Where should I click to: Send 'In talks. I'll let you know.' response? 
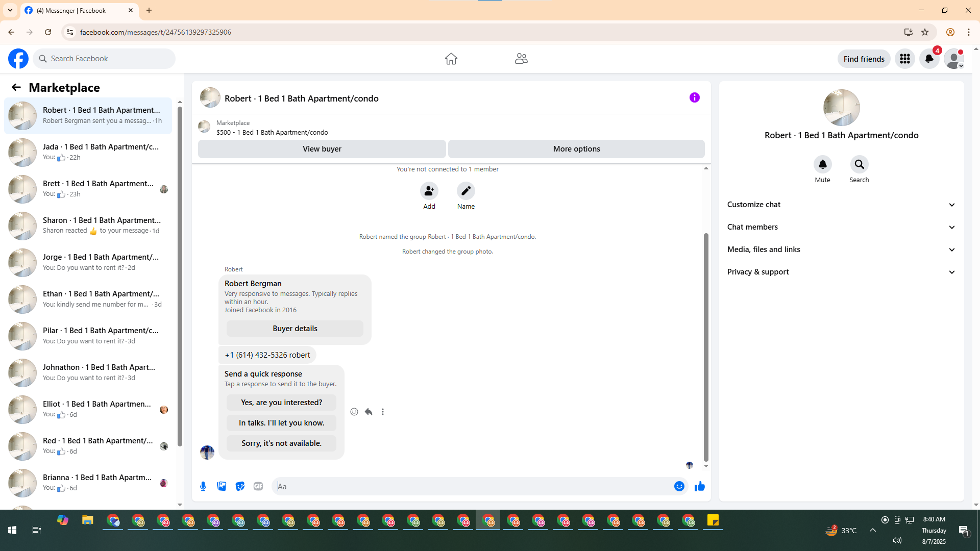coord(281,423)
